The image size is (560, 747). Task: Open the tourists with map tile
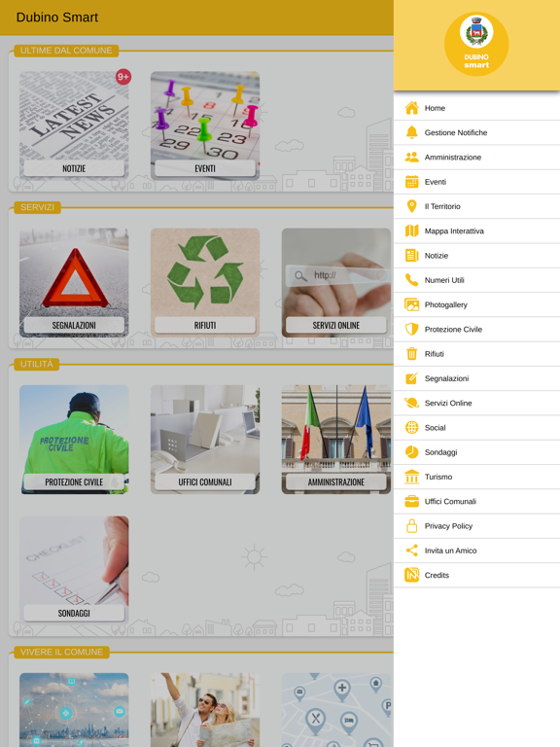coord(205,710)
